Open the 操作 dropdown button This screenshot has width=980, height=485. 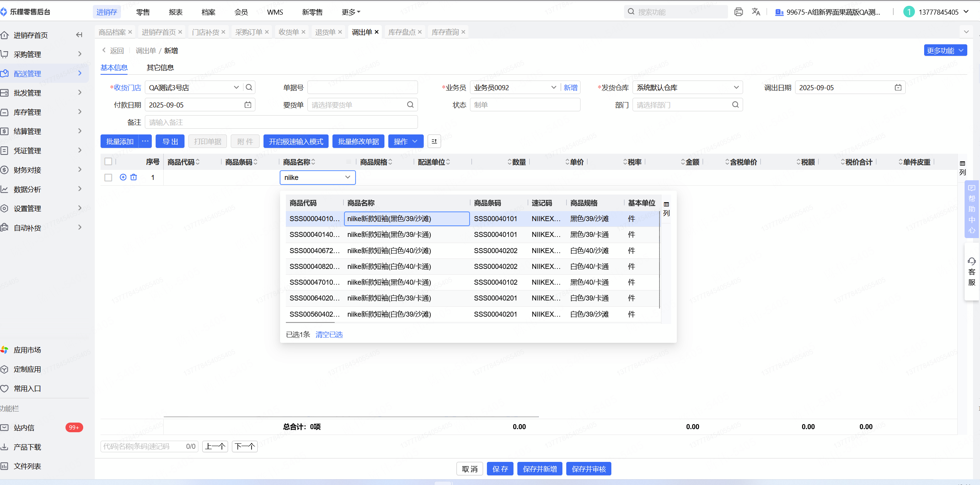(x=406, y=141)
